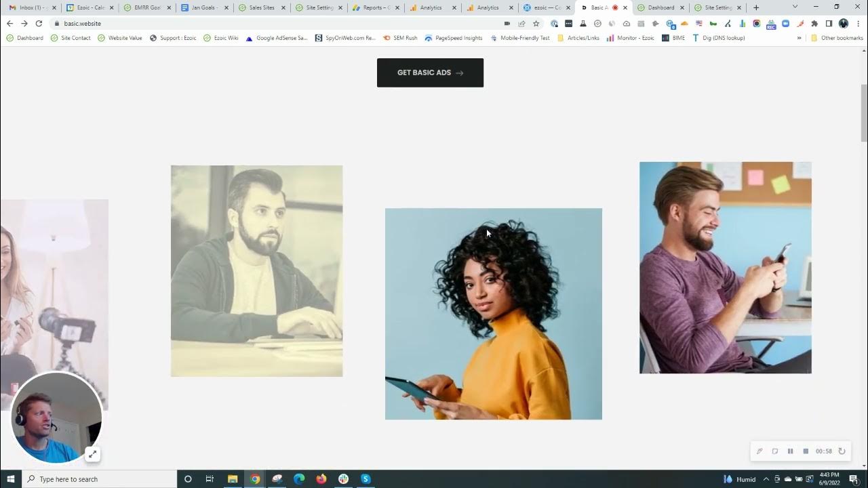868x488 pixels.
Task: Open the PageSpeed Insights bookmark
Action: pos(453,38)
